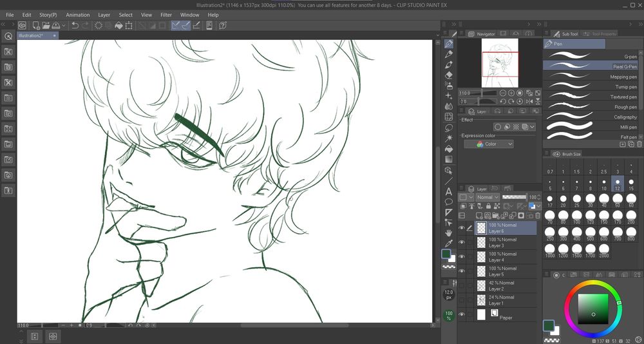Image resolution: width=644 pixels, height=344 pixels.
Task: Select the Gradient tool
Action: coord(449,160)
